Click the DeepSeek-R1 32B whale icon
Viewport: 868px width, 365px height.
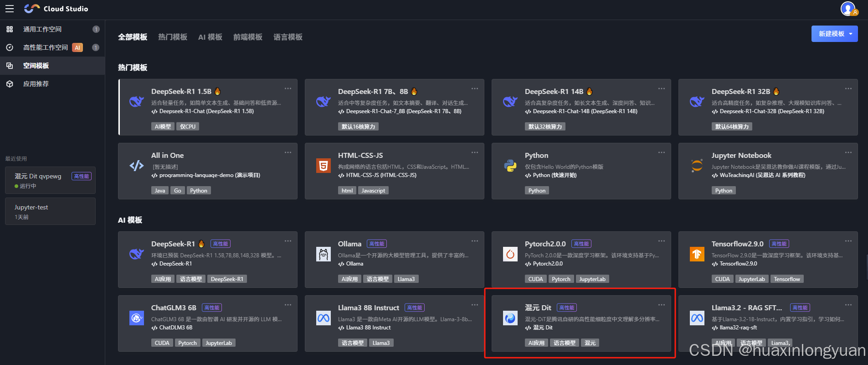[697, 101]
